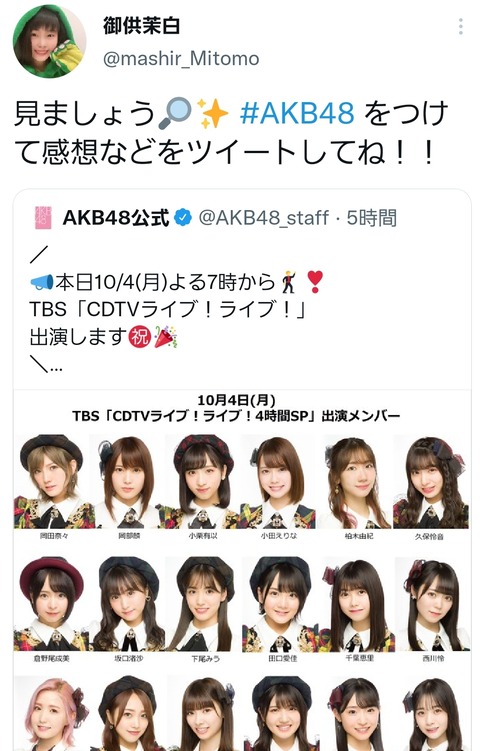This screenshot has width=480, height=751.
Task: Click the AKB48公式 account name
Action: coord(116,218)
